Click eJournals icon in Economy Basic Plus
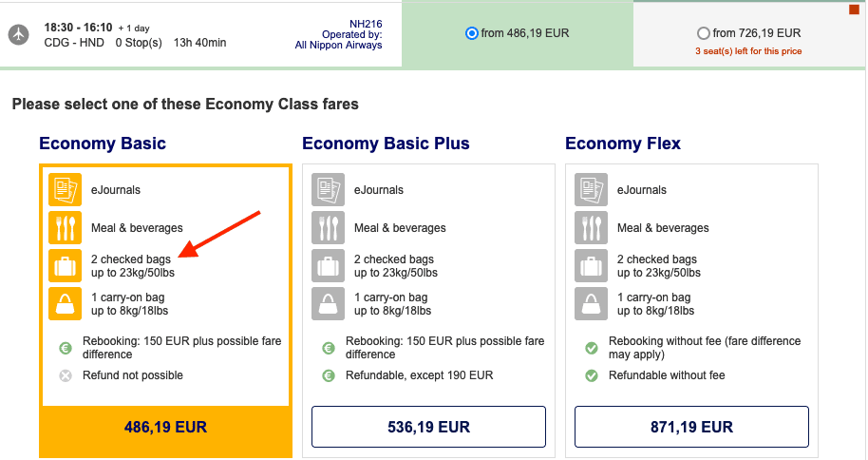This screenshot has height=460, width=868. (328, 190)
